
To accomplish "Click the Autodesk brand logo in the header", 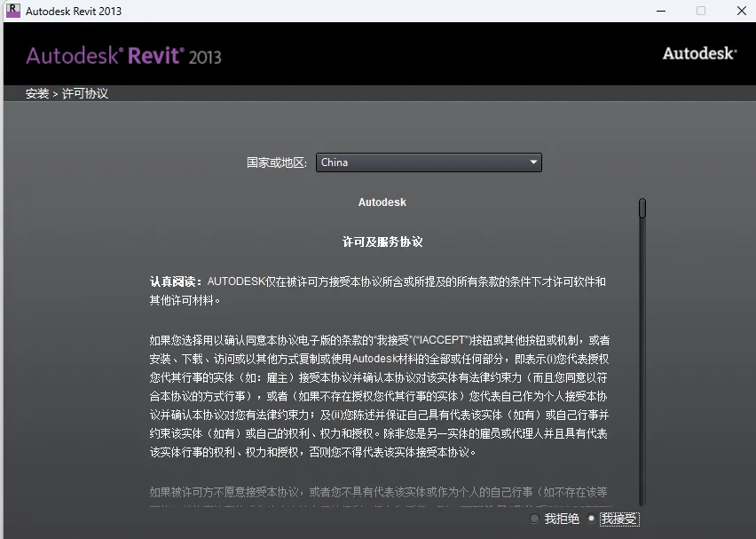I will [699, 53].
